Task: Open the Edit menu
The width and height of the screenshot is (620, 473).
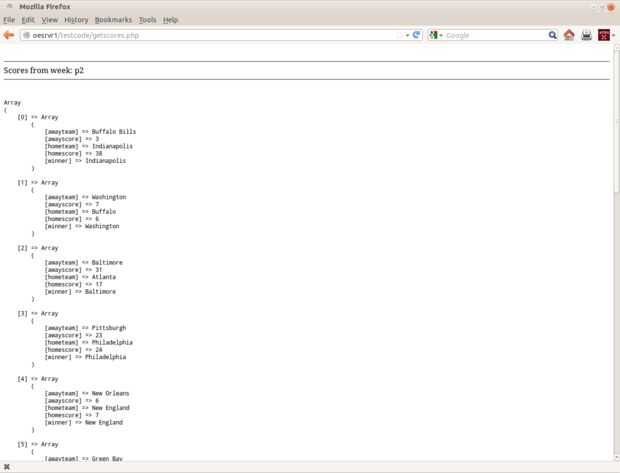Action: click(28, 20)
